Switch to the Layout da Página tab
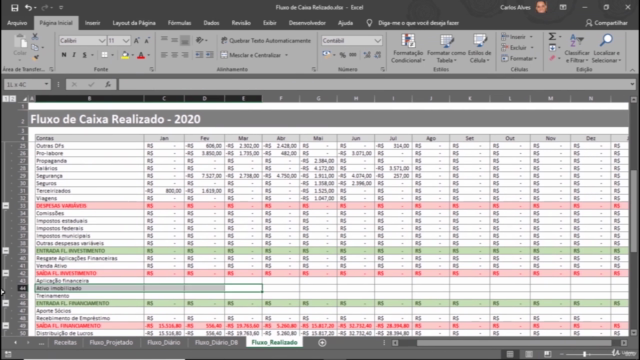The image size is (640, 360). pos(134,23)
